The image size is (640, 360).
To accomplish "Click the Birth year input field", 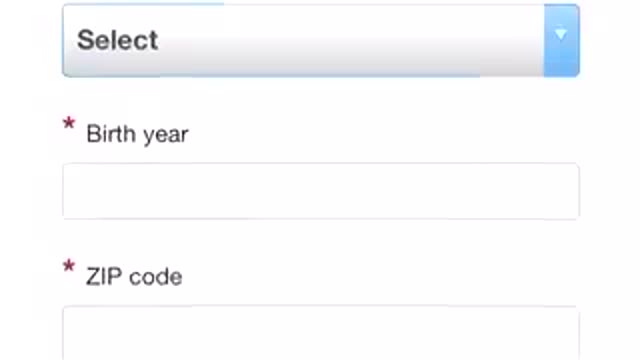I will point(321,191).
